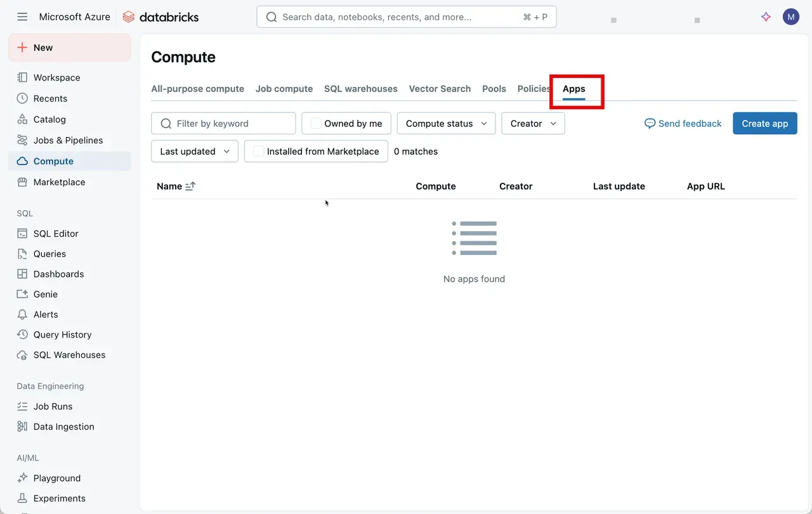This screenshot has width=812, height=514.
Task: Open the Vector Search tab
Action: tap(440, 89)
